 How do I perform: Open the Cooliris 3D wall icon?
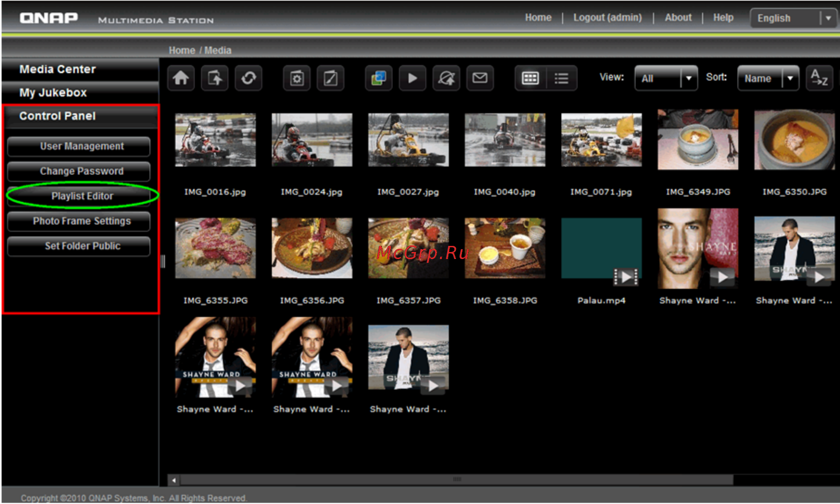379,78
